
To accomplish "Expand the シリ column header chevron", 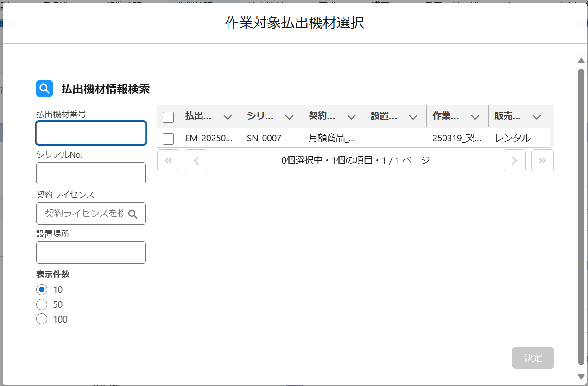I will click(x=290, y=117).
